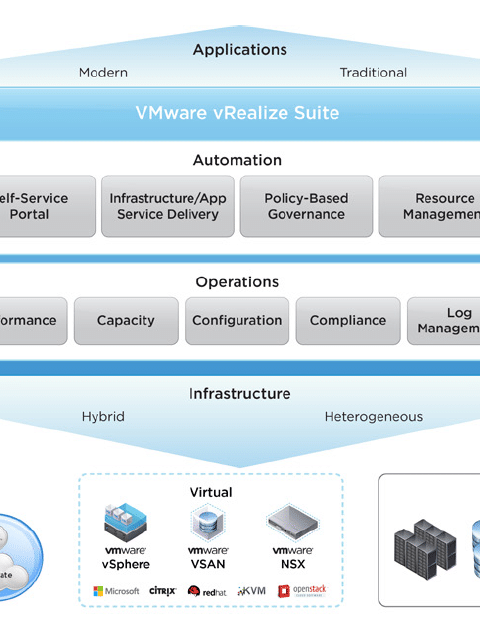Select the Performance operations box
Image resolution: width=480 pixels, height=630 pixels.
click(x=33, y=321)
